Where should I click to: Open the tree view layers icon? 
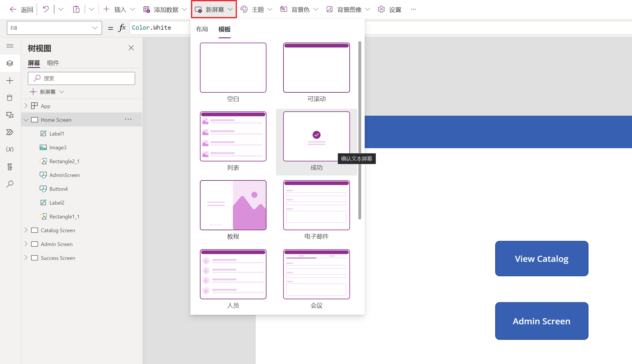(10, 63)
